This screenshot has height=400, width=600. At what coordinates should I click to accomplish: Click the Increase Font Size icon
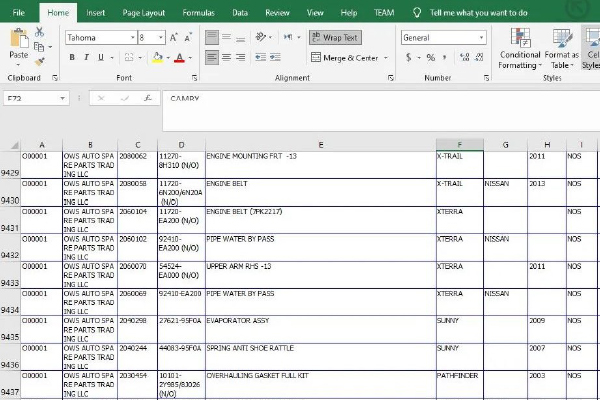174,37
